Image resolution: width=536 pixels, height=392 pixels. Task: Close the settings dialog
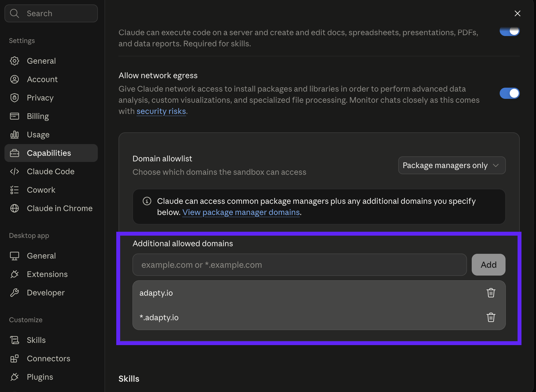[518, 13]
